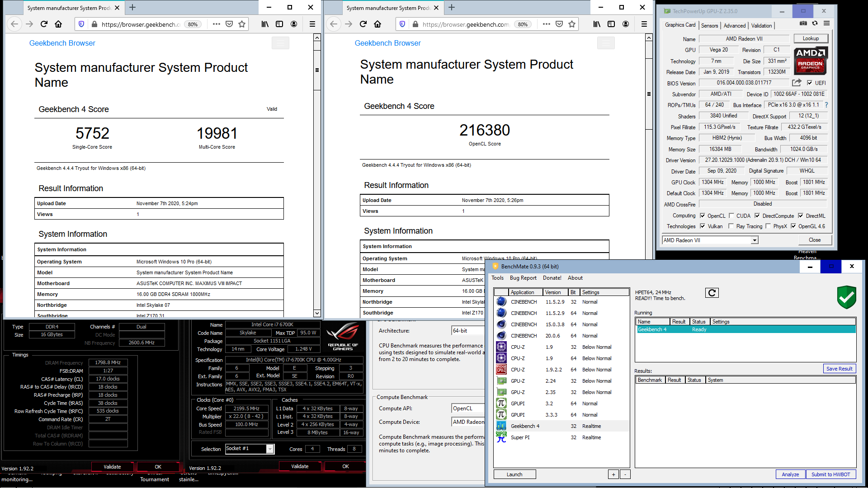868x488 pixels.
Task: Open Firefox account icon in left browser window
Action: 294,24
